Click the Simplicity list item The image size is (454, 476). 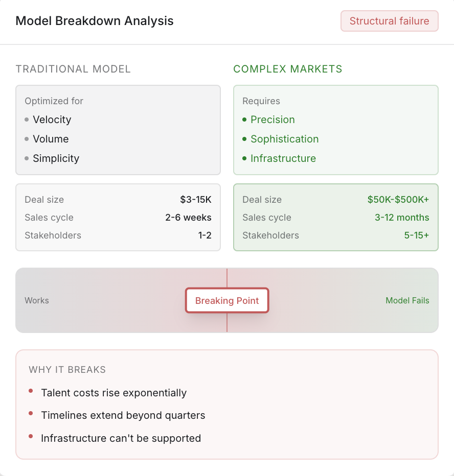[56, 158]
